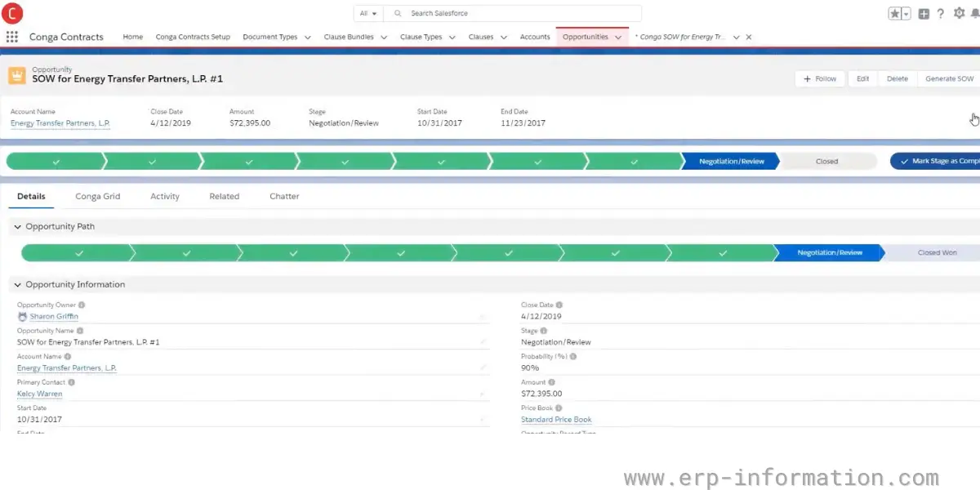Click the orange Opportunity crown icon
The height and width of the screenshot is (490, 980).
17,75
